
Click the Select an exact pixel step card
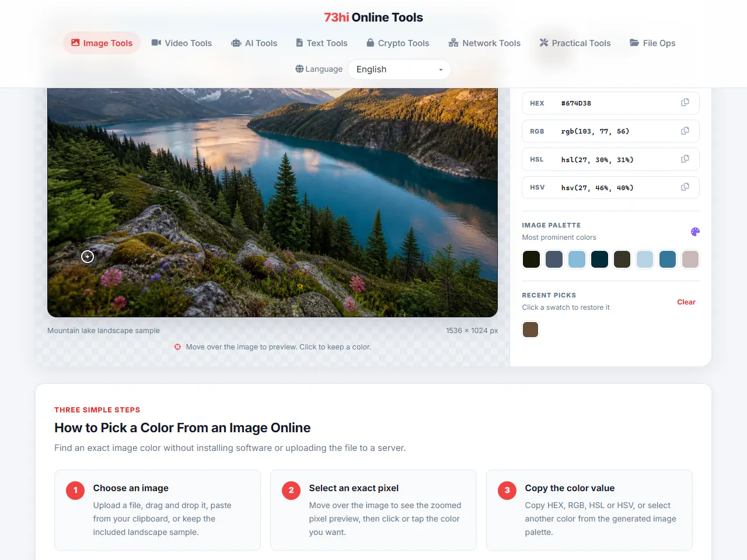[373, 510]
